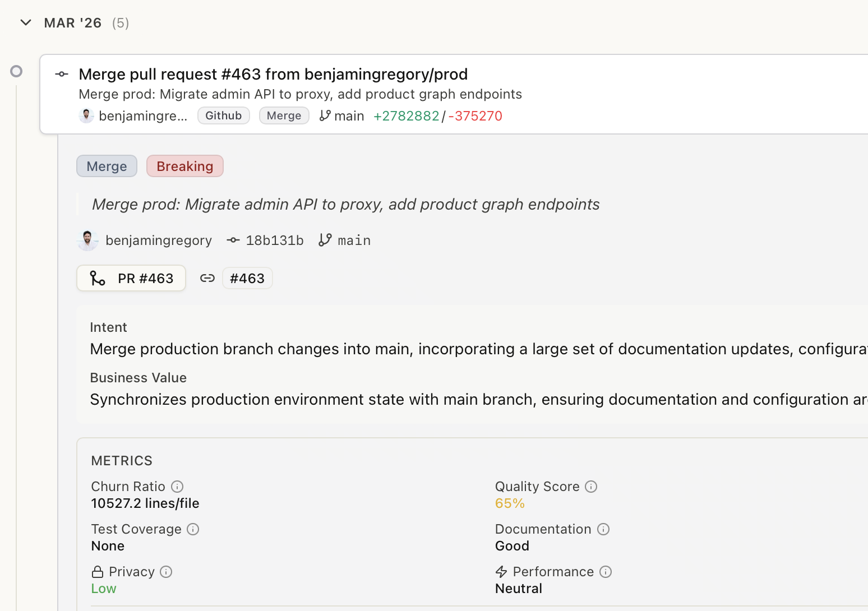Click the timeline circle marker on the left
The width and height of the screenshot is (868, 611).
pyautogui.click(x=16, y=71)
